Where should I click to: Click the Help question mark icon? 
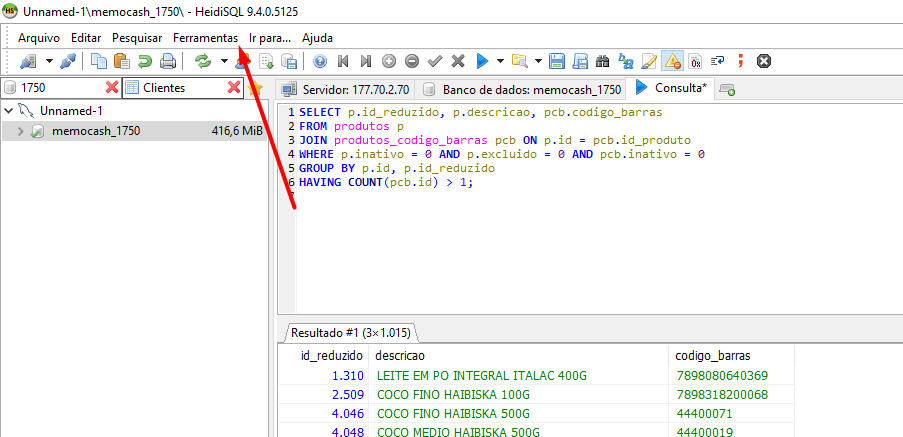[320, 61]
